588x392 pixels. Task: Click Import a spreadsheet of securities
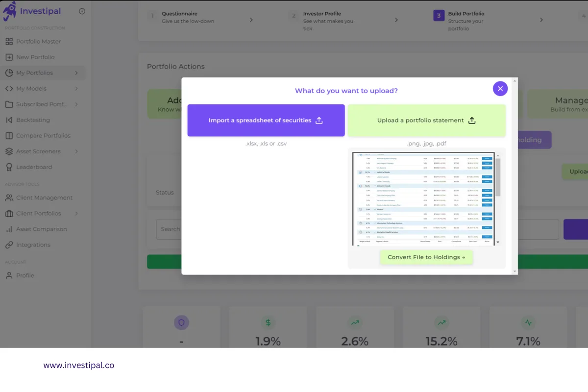pyautogui.click(x=266, y=121)
